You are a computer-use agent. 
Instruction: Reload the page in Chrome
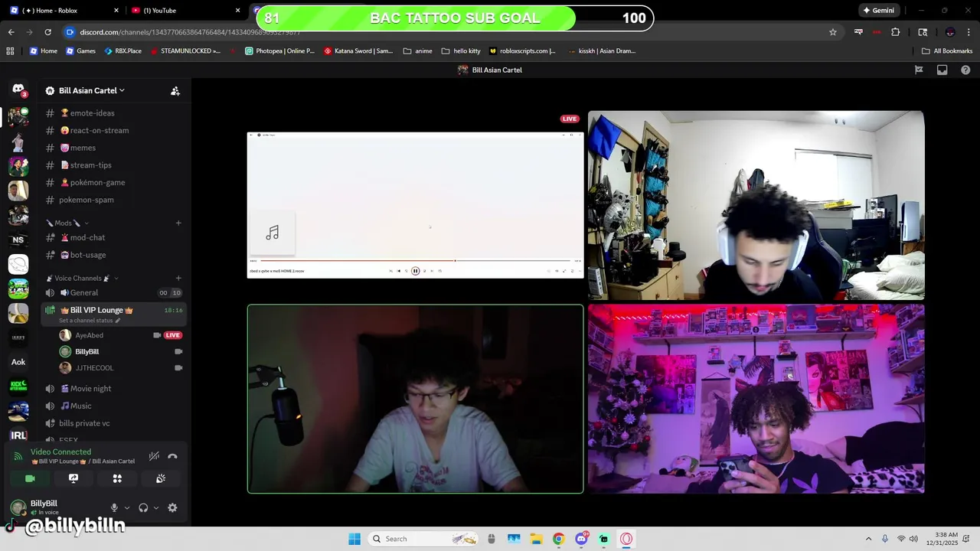[x=47, y=32]
